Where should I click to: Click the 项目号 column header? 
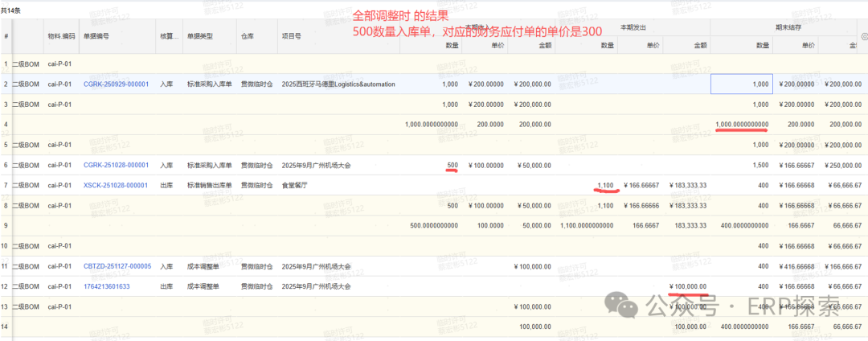(x=291, y=36)
